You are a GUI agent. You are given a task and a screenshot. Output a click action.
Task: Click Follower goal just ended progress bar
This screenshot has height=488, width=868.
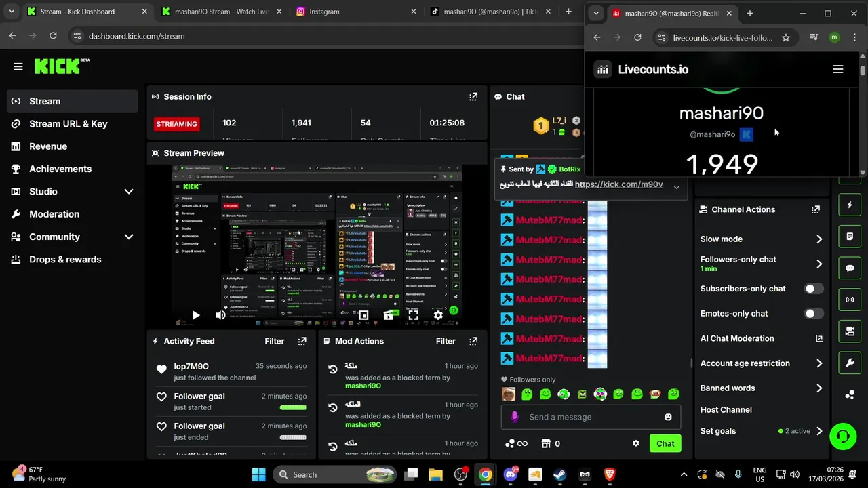click(293, 438)
